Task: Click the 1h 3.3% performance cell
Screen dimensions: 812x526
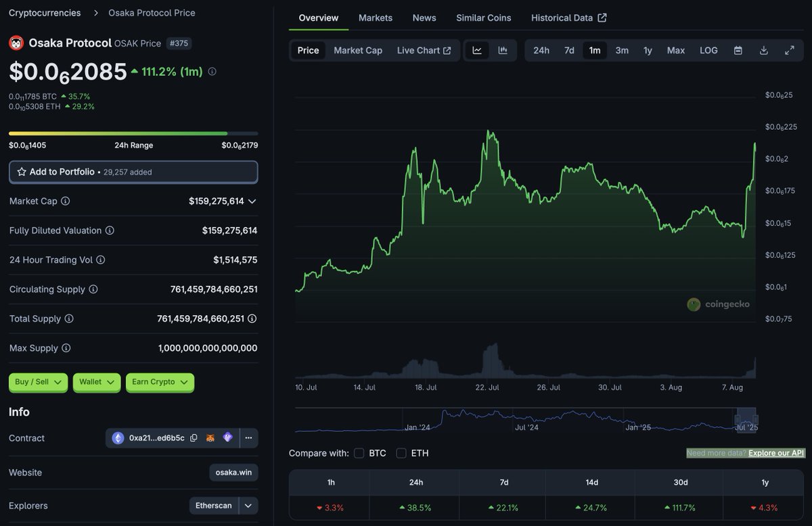Action: coord(331,508)
